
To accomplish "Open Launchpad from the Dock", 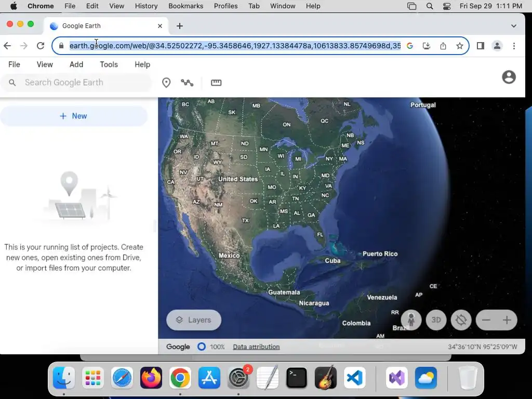I will point(93,378).
